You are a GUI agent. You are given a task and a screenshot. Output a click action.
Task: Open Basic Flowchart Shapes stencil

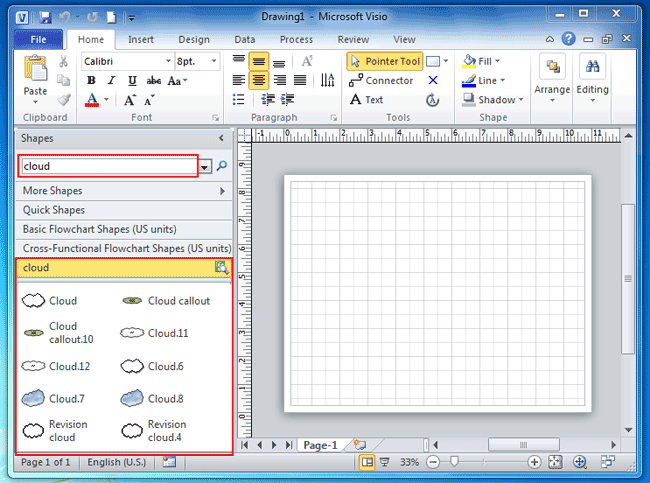(x=124, y=229)
